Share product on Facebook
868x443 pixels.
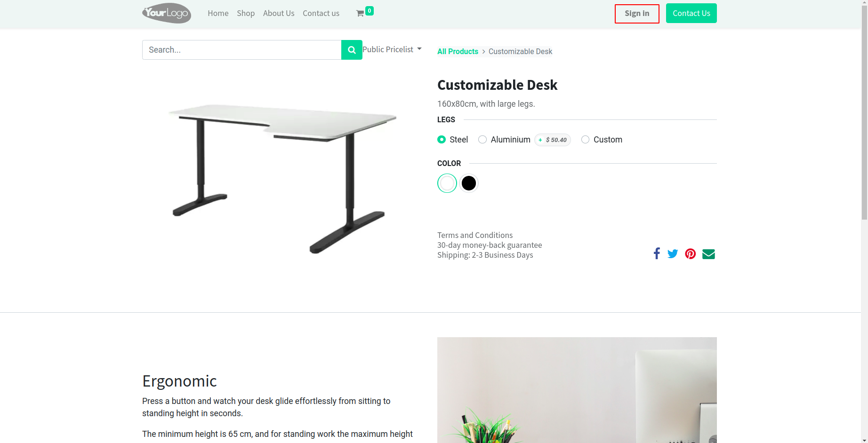coord(657,254)
